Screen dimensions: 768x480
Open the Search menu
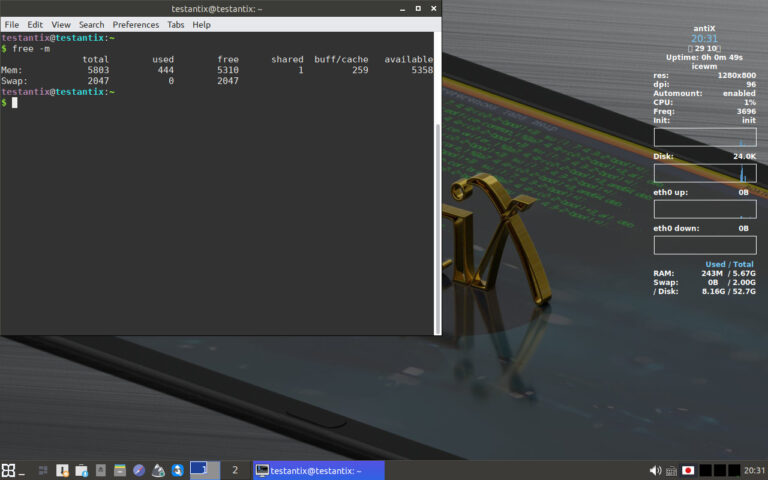click(91, 24)
